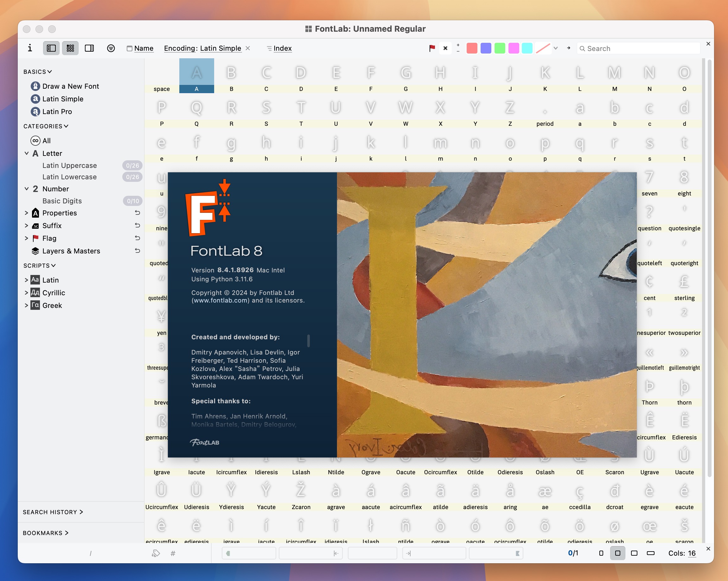Click the pen/stroke style icon in toolbar
Image resolution: width=728 pixels, height=581 pixels.
(544, 48)
